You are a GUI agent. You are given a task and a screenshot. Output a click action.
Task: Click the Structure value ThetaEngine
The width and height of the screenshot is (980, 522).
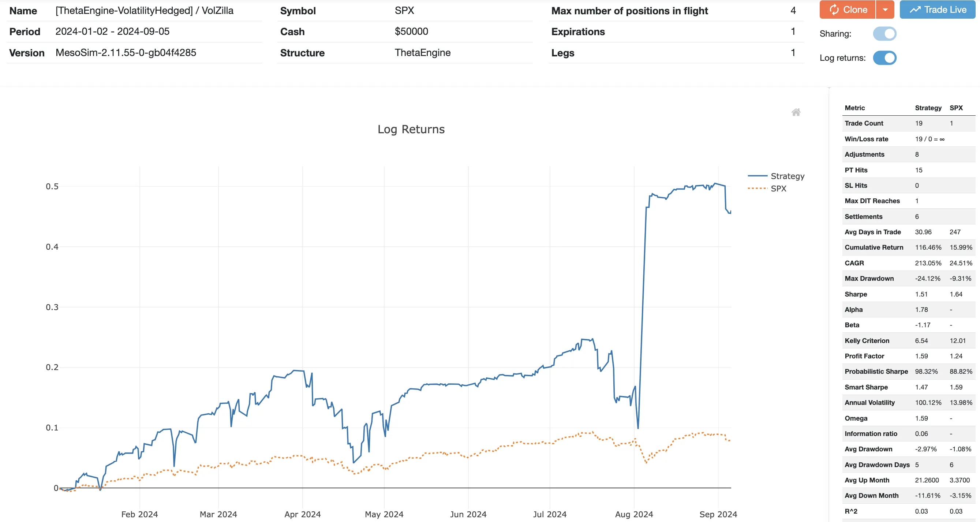coord(423,53)
